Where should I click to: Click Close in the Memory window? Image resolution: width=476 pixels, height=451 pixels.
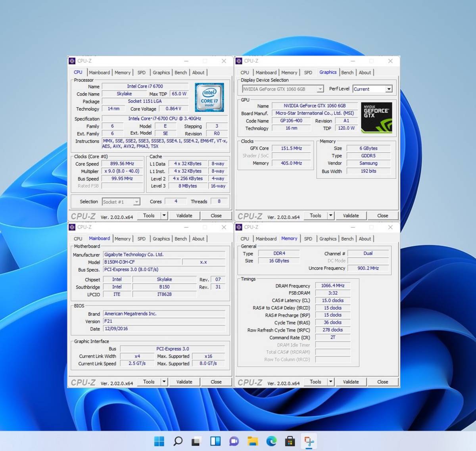click(x=383, y=382)
